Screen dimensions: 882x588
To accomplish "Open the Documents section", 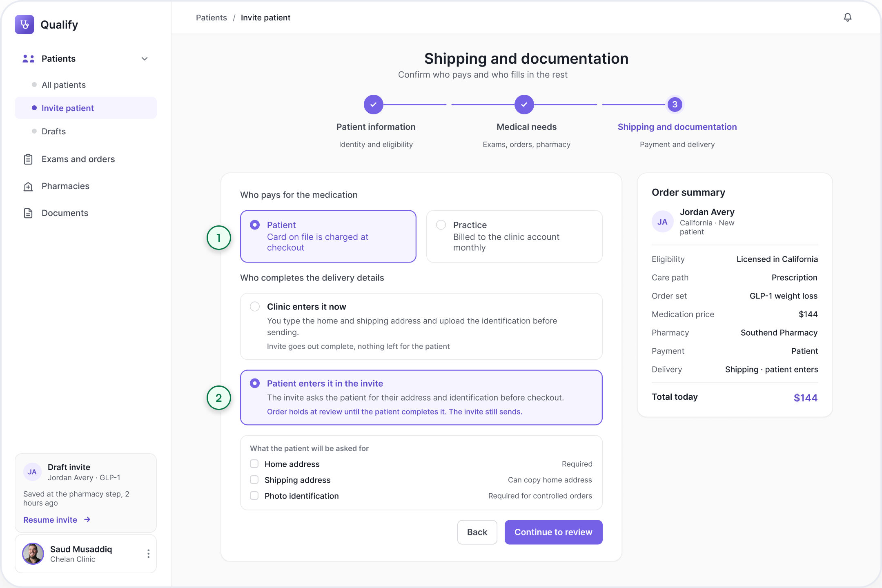I will (x=86, y=213).
